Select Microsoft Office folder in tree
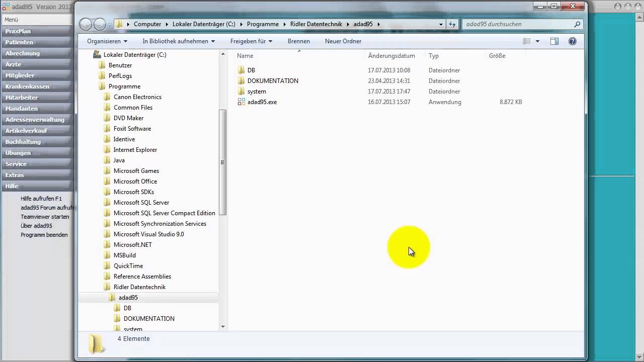Viewport: 644px width, 362px height. point(135,182)
